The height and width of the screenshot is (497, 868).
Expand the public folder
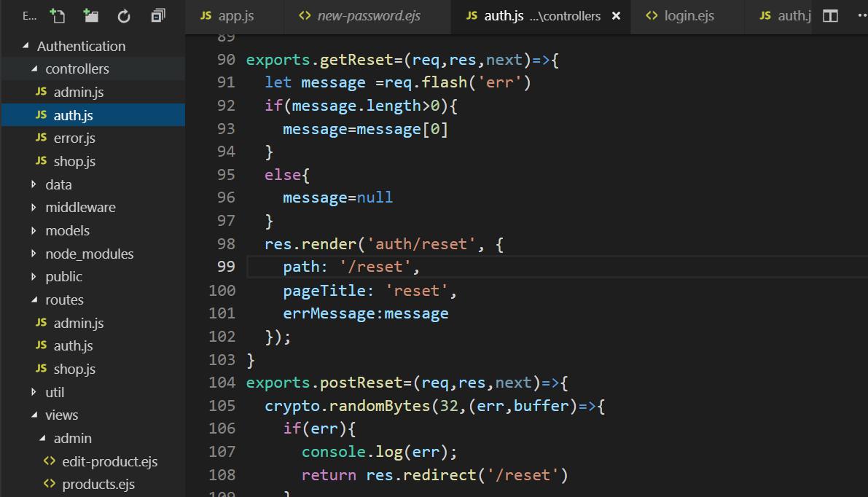[x=34, y=277]
